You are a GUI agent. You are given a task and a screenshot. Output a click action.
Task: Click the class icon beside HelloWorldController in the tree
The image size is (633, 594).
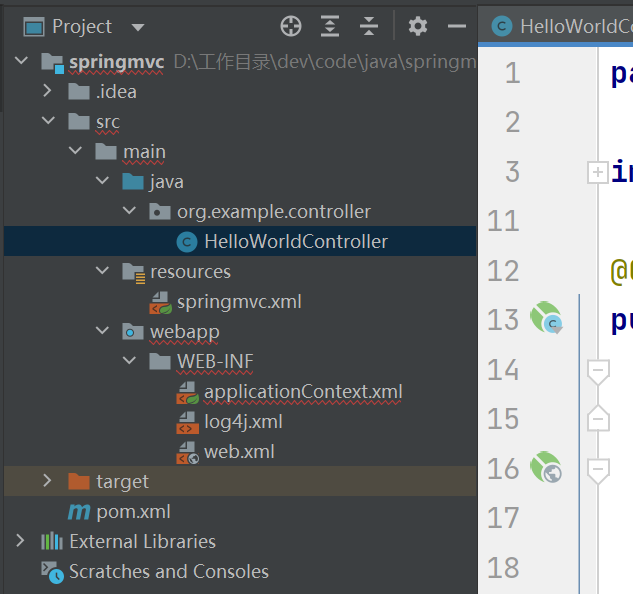tap(187, 242)
